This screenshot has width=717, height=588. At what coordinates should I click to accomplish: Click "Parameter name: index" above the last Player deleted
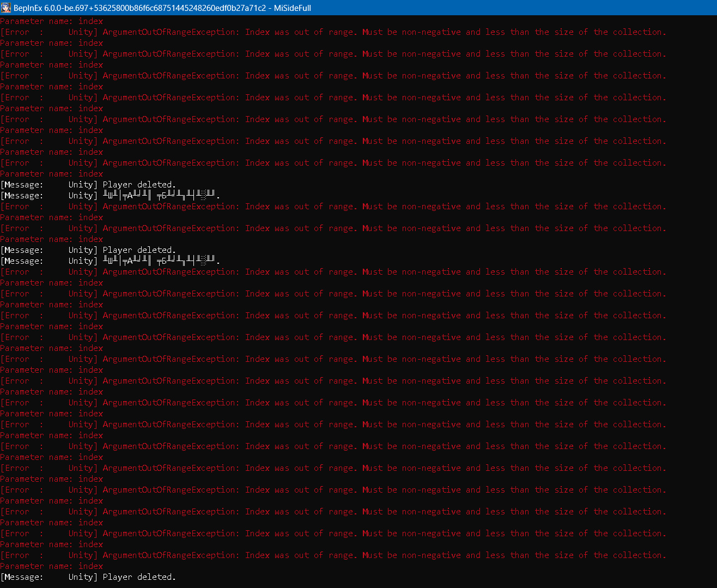(52, 566)
